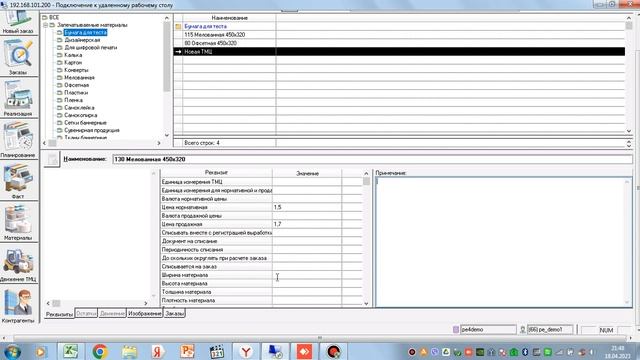Click the Цена продажная value 1.7

click(307, 224)
